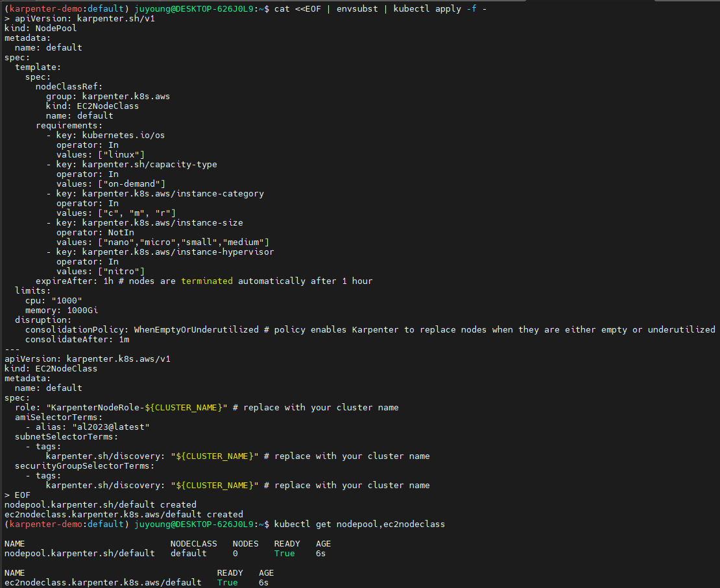The width and height of the screenshot is (720, 588).
Task: Click the 'template:' line under spec
Action: (38, 67)
